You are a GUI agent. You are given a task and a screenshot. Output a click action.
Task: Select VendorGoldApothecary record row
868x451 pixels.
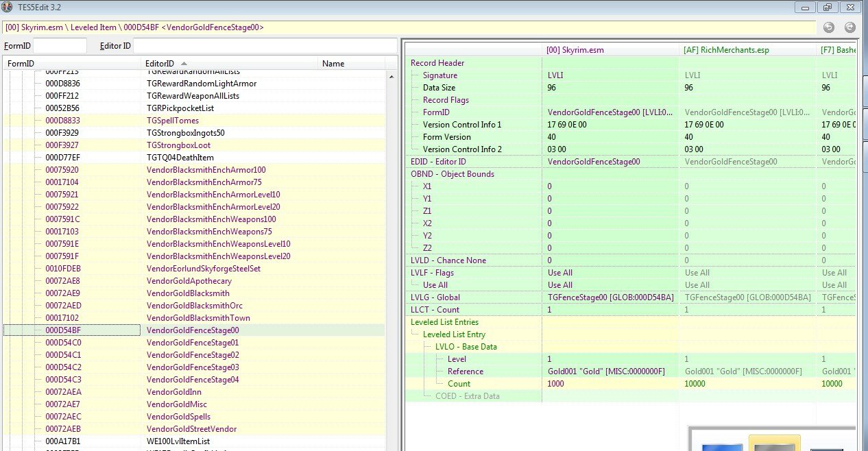pos(195,280)
